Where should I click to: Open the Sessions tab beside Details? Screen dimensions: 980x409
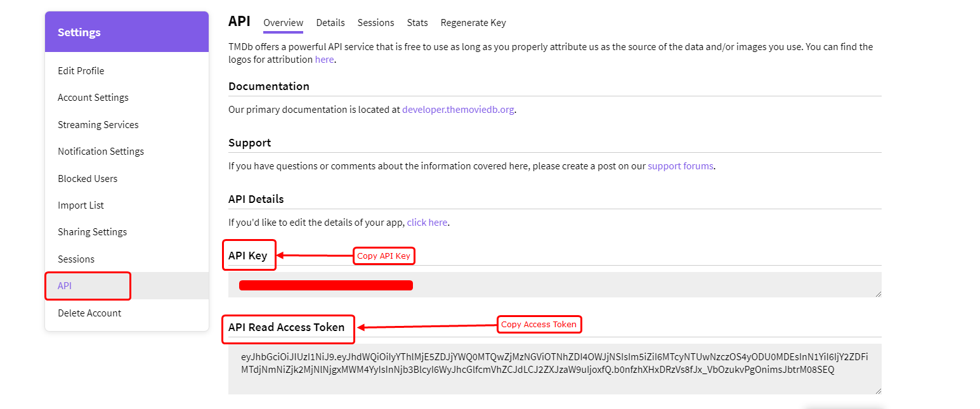376,23
